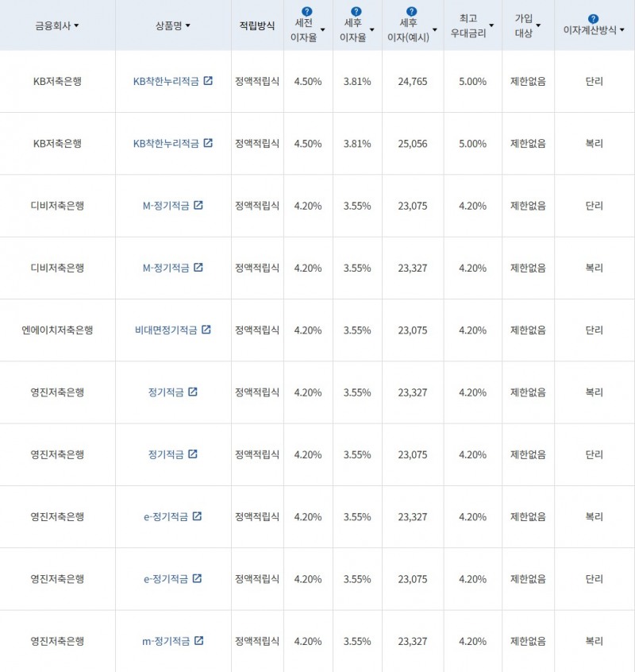Click the external link icon next to e-정기적금
Viewport: 635px width, 672px height.
tap(197, 516)
